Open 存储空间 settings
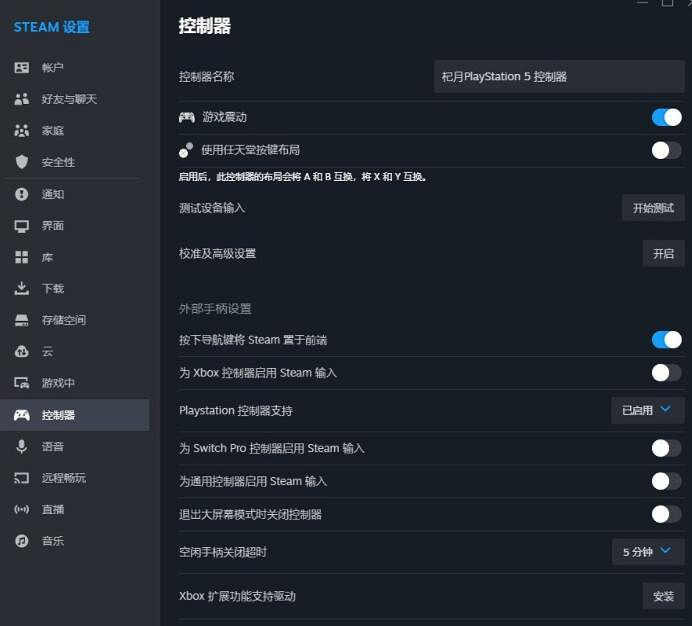 point(64,320)
